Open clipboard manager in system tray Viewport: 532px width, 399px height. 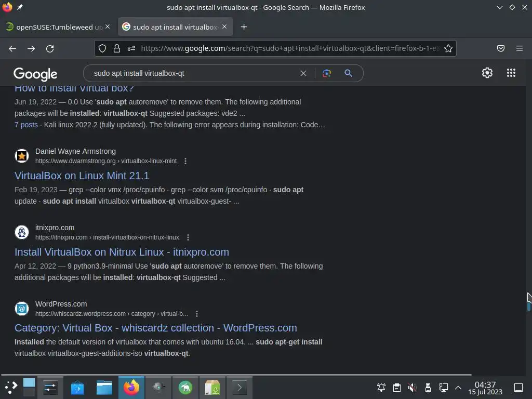(x=396, y=388)
